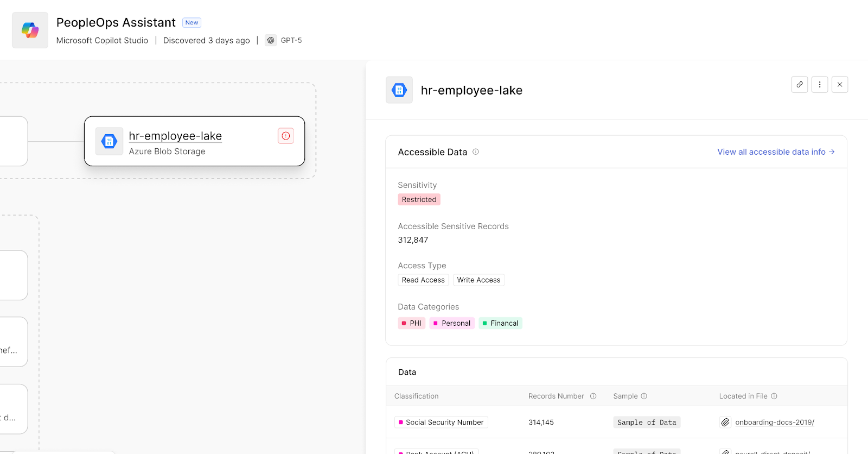The height and width of the screenshot is (454, 868).
Task: Click the Microsoft Copilot Studio label
Action: [x=102, y=40]
